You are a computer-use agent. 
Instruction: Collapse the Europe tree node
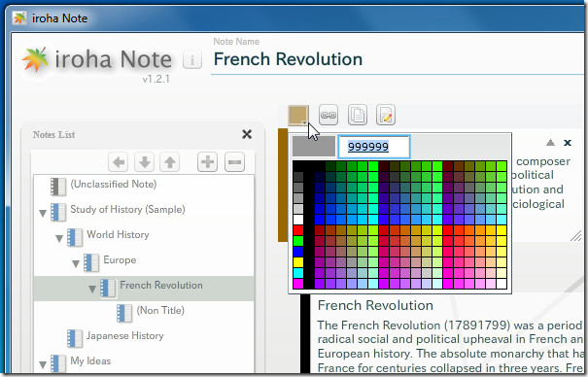(x=76, y=264)
